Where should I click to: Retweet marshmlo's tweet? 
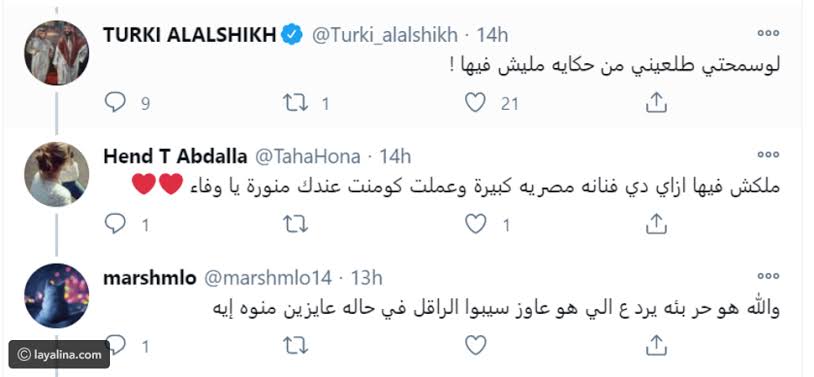pyautogui.click(x=295, y=345)
